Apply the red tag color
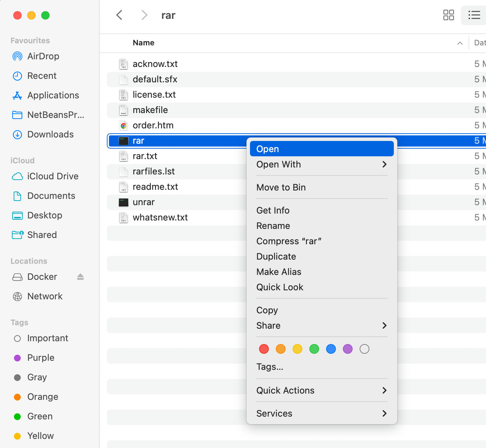The height and width of the screenshot is (448, 486). (x=264, y=349)
